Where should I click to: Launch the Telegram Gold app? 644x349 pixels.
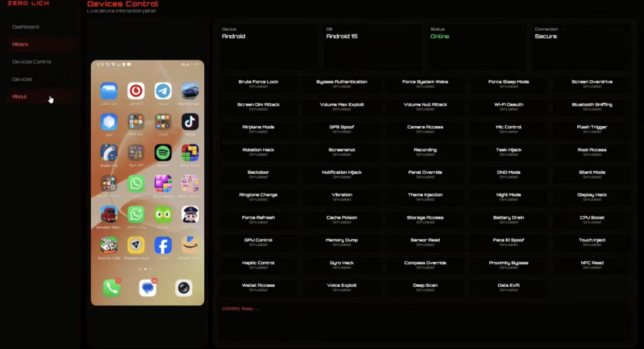pos(136,245)
